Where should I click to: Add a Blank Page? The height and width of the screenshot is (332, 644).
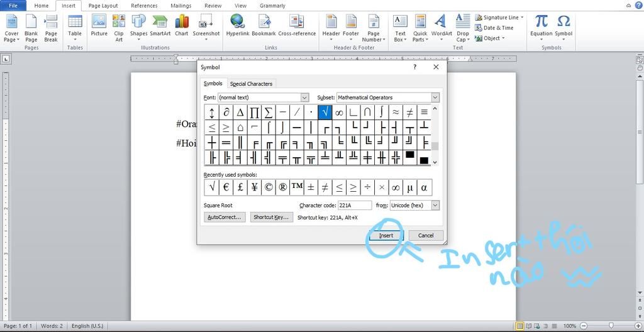pyautogui.click(x=31, y=28)
